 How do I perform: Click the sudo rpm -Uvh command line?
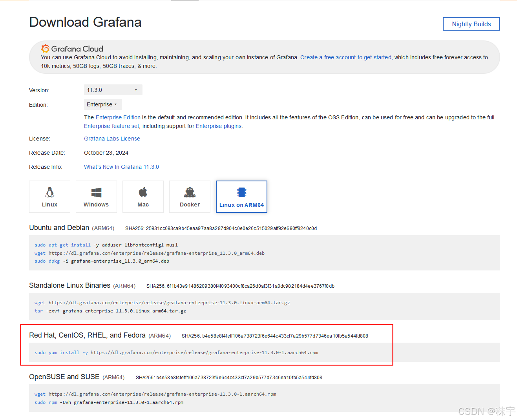109,402
